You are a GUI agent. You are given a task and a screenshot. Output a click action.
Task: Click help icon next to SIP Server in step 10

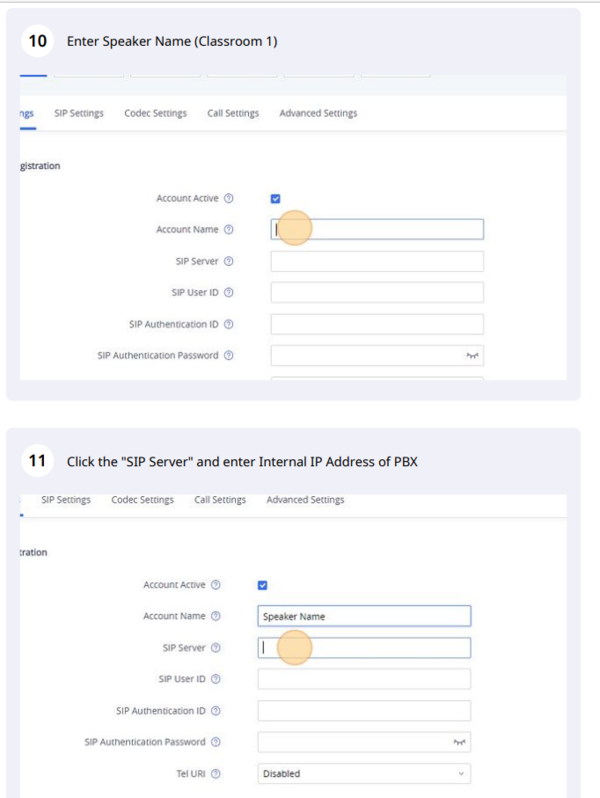click(229, 262)
